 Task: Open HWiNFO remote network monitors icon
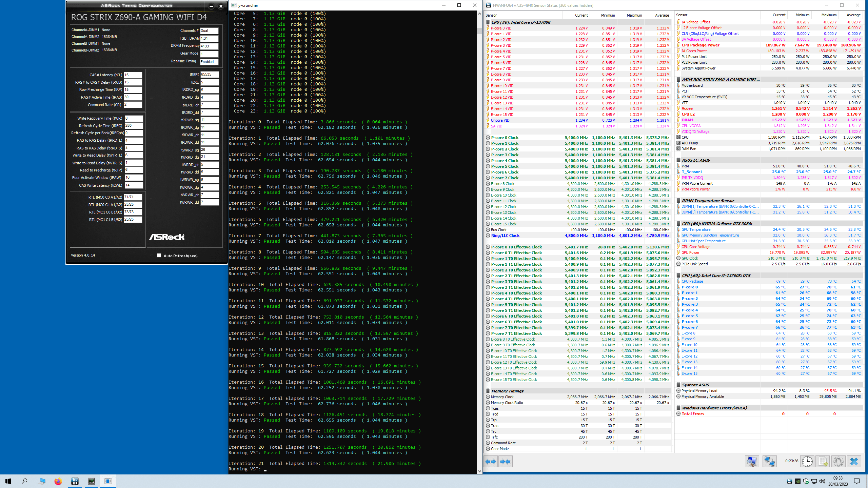(769, 462)
